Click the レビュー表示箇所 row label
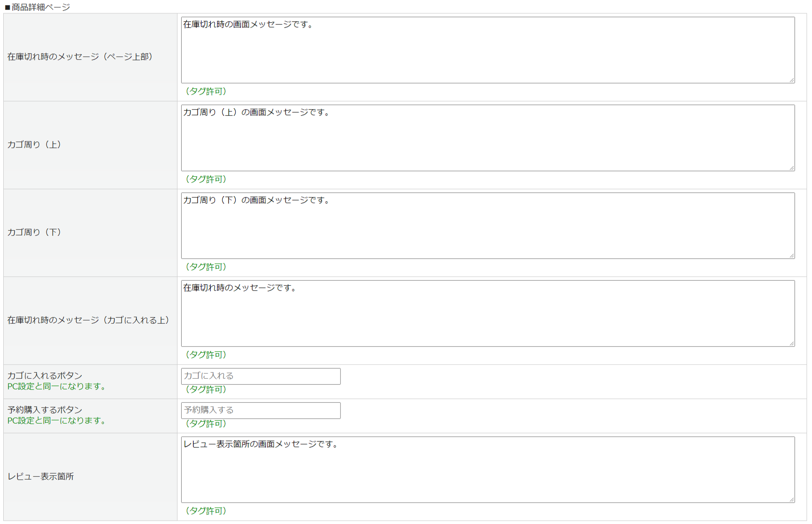812x524 pixels. [x=41, y=476]
